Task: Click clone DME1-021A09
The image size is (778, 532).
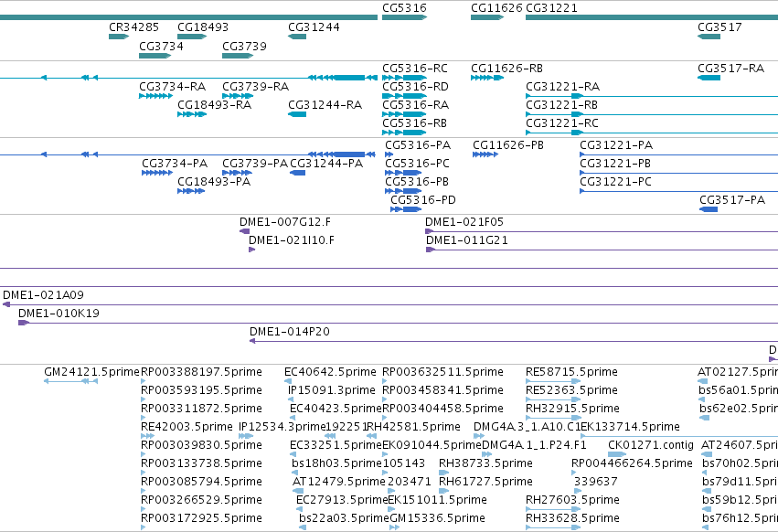Action: point(390,304)
